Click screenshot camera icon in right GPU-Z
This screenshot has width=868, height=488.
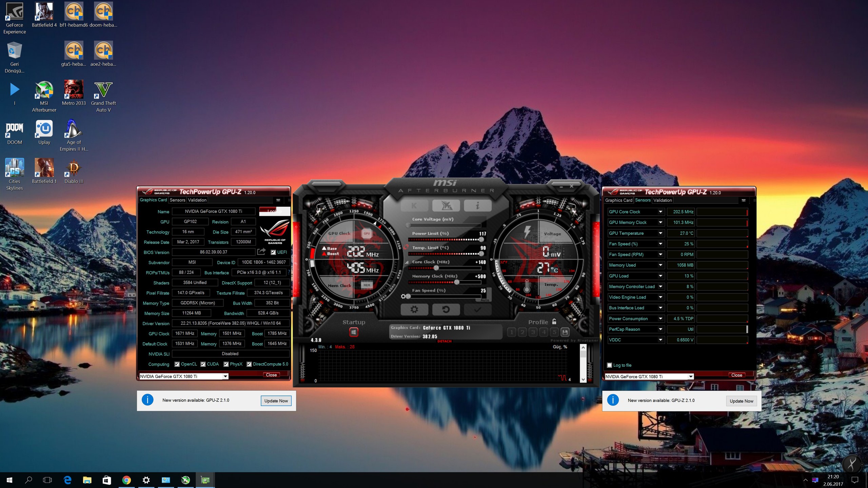[x=744, y=200]
